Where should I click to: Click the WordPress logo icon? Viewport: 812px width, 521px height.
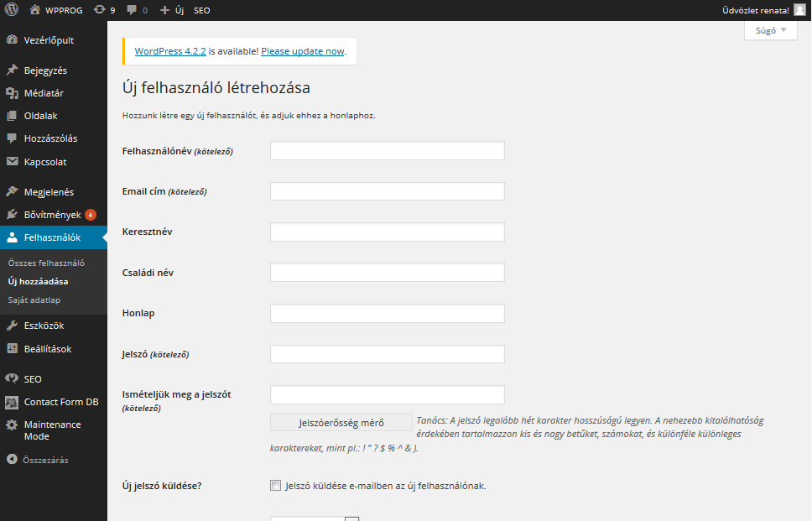pyautogui.click(x=12, y=10)
